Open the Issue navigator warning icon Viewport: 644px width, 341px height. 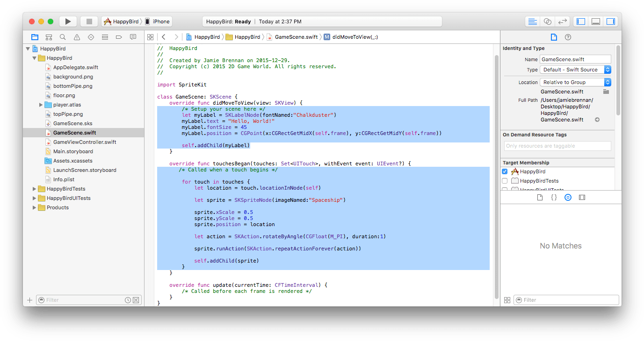[x=77, y=37]
